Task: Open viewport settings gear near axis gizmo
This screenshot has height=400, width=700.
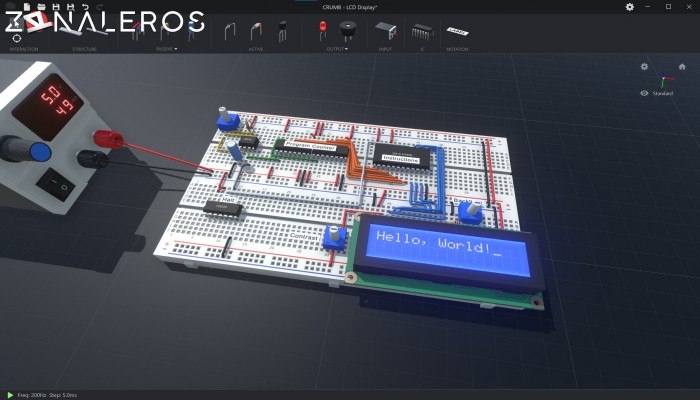Action: click(644, 67)
